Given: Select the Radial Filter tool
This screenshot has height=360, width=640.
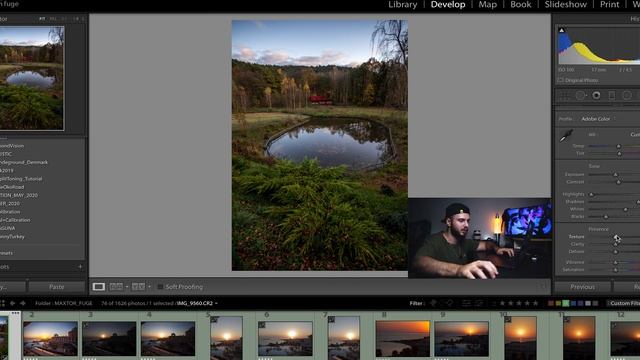Looking at the screenshot, I should (627, 96).
